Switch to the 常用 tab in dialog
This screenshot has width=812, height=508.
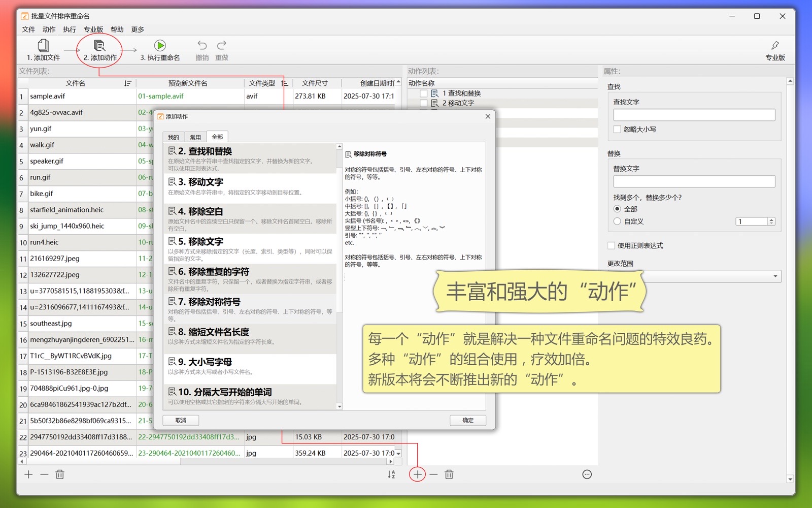click(x=195, y=137)
